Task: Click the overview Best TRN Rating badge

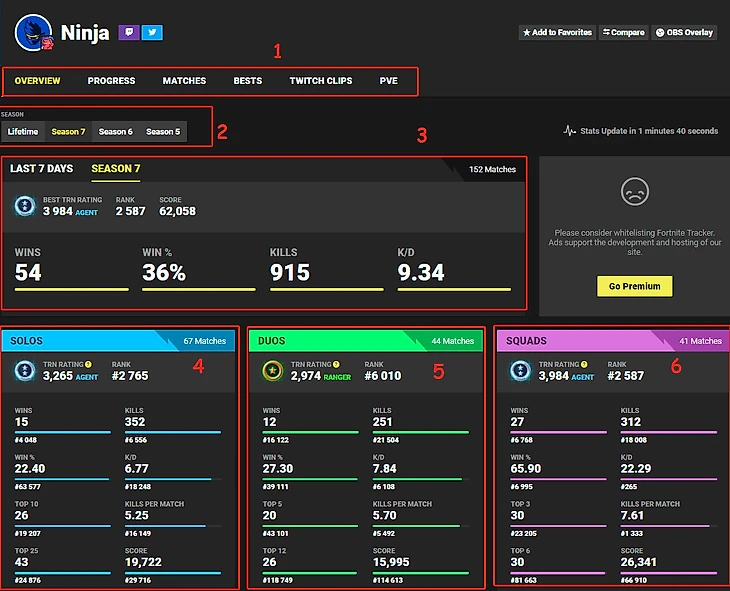Action: [26, 205]
